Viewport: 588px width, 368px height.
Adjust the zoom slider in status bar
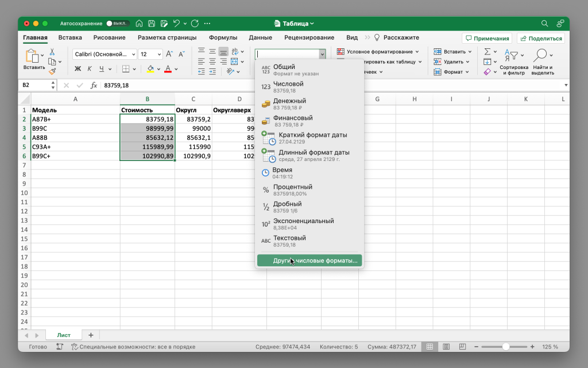pyautogui.click(x=506, y=347)
